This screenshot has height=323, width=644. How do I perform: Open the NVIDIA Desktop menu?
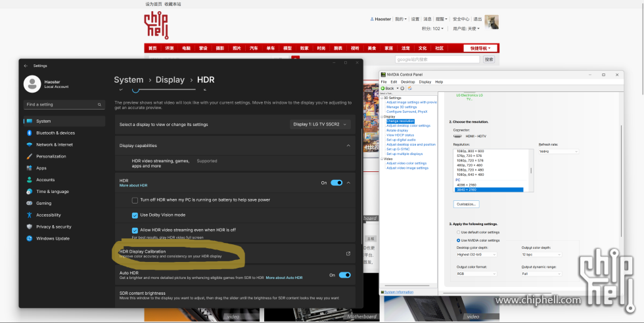408,82
